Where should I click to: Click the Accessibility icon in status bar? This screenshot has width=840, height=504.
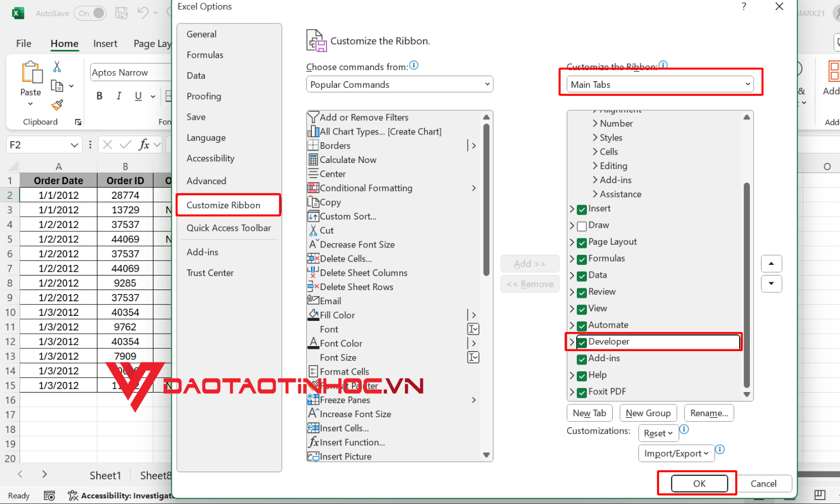tap(73, 496)
